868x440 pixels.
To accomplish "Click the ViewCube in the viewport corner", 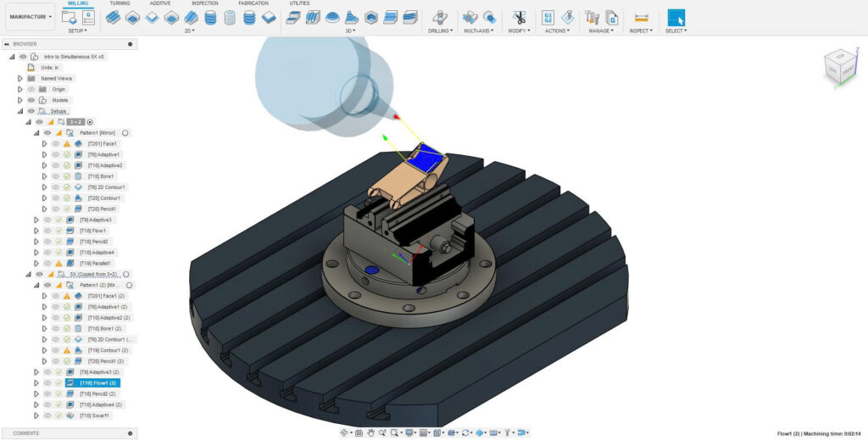I will point(840,69).
